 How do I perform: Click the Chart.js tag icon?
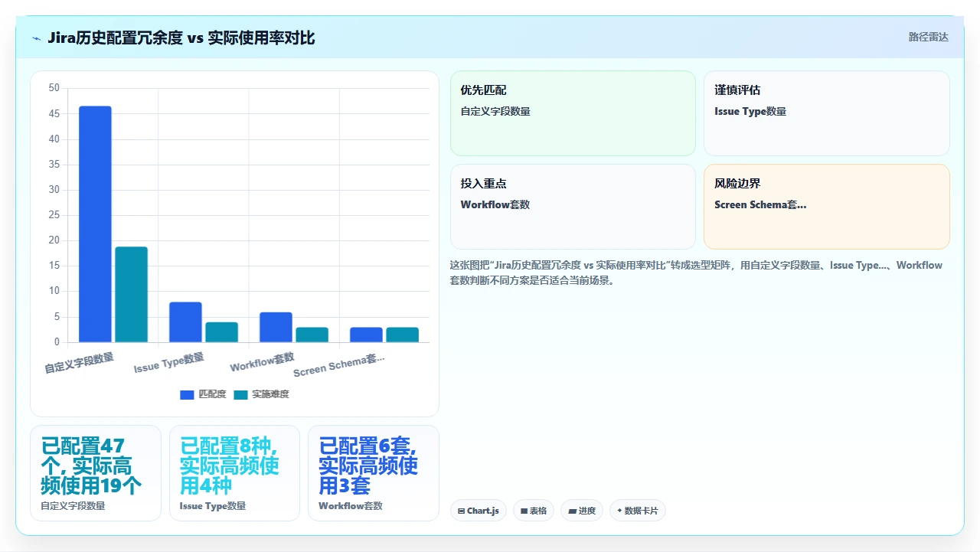coord(461,511)
